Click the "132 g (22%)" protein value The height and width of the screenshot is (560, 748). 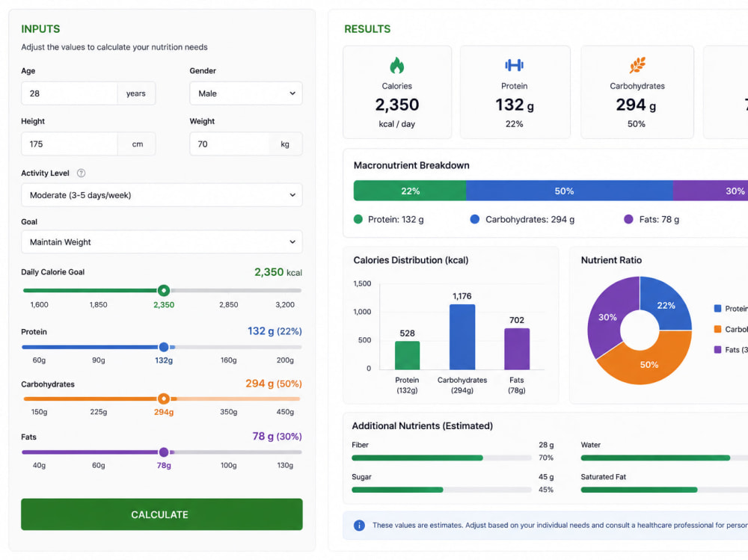pyautogui.click(x=275, y=331)
